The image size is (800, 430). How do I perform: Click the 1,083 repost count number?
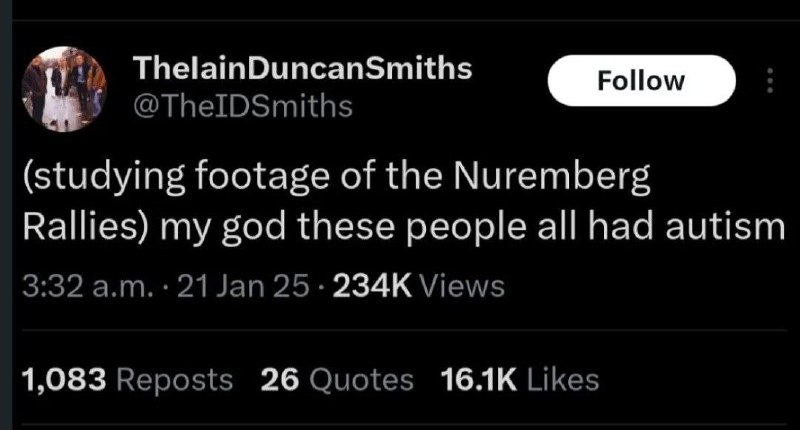[x=64, y=381]
